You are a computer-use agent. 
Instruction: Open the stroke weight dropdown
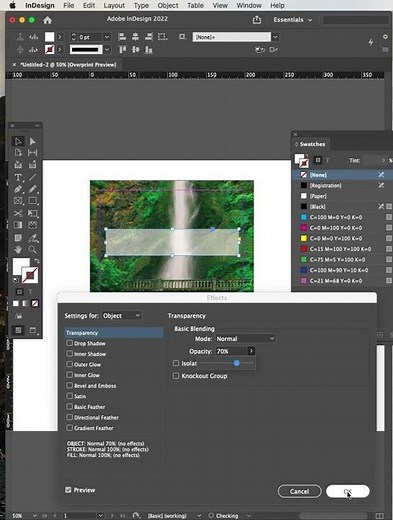(x=107, y=37)
